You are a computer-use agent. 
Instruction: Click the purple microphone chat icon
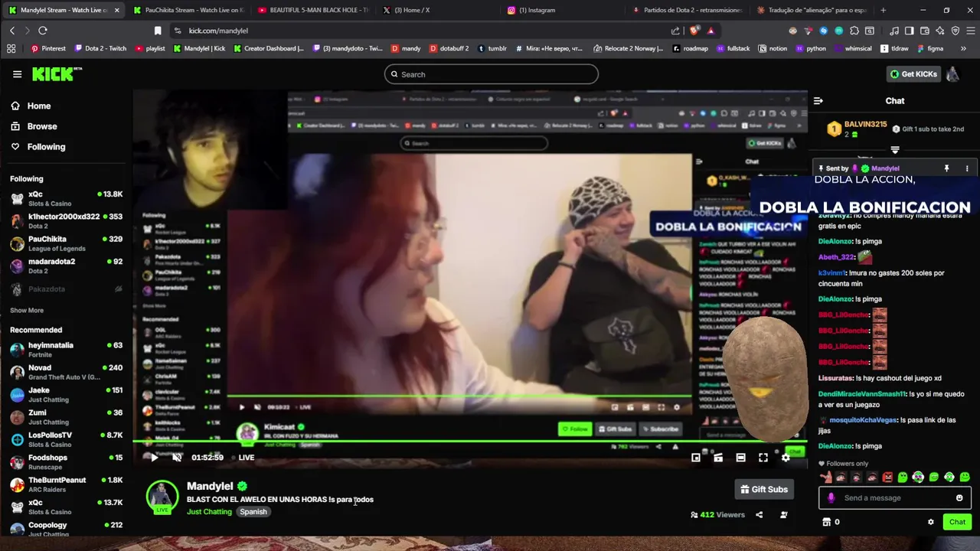point(831,498)
